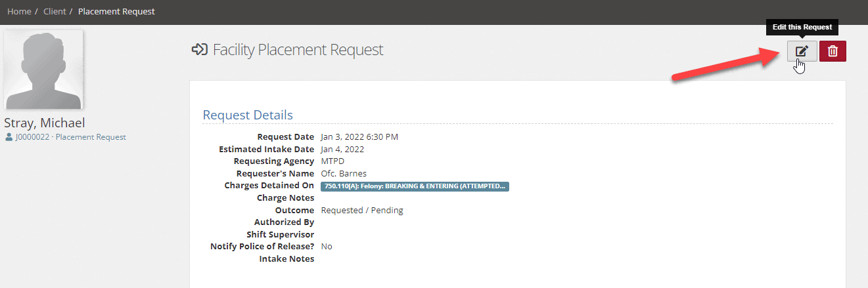Open Michael Stray's profile photo placeholder
Screen dimensions: 868x288
point(43,70)
